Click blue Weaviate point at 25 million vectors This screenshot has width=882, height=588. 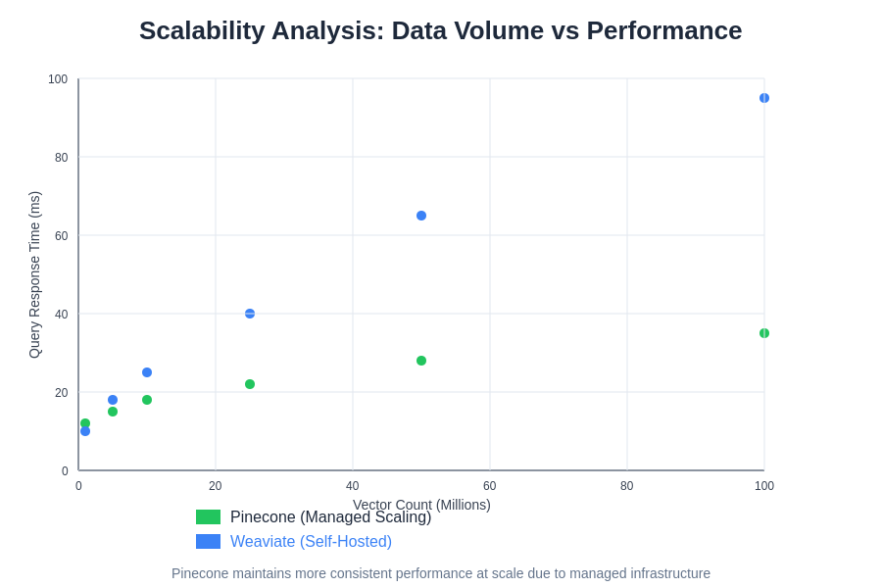pyautogui.click(x=250, y=314)
